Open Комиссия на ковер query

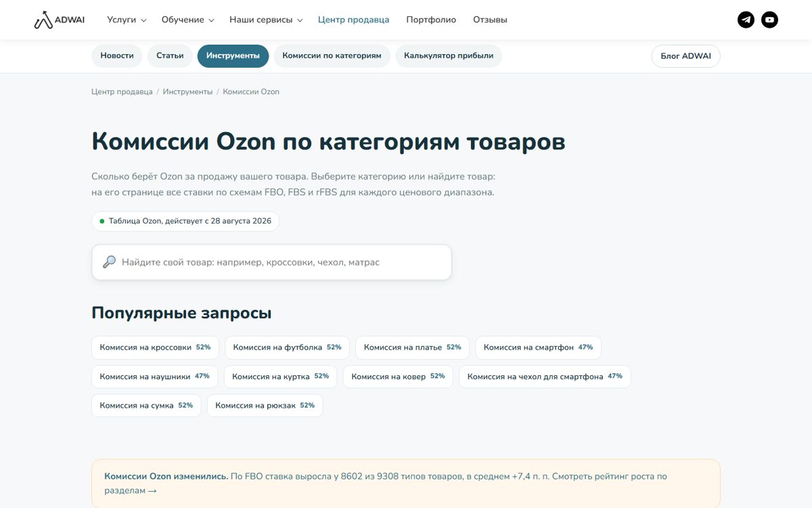coord(398,377)
